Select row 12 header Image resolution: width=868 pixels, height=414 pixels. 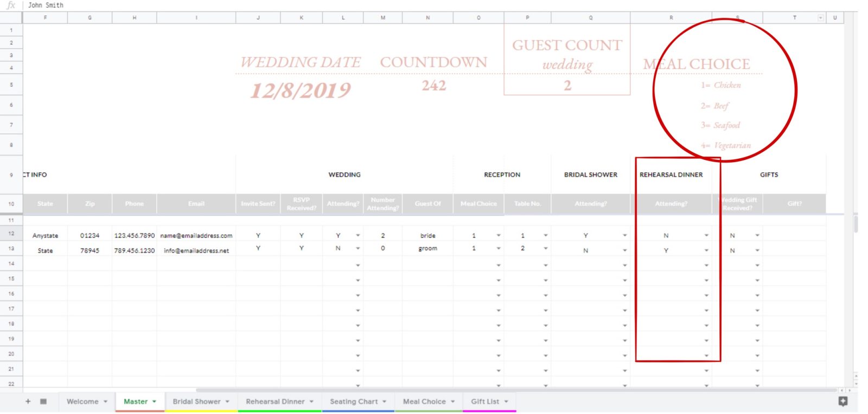coord(11,233)
